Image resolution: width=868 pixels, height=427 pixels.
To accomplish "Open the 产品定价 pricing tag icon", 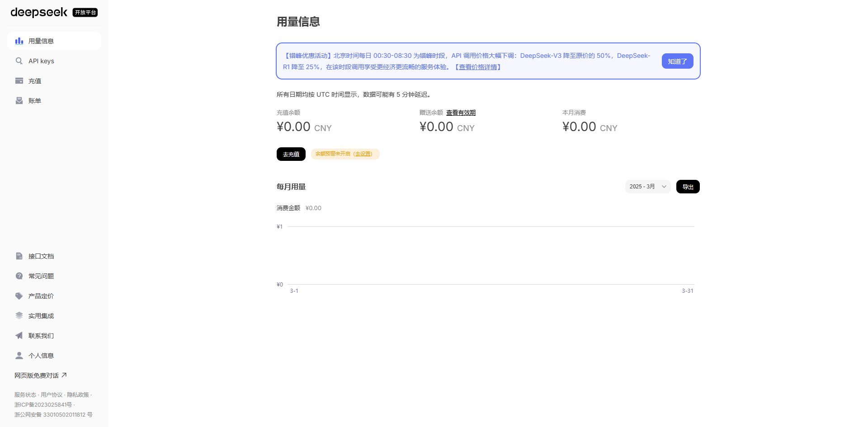I will (x=19, y=296).
